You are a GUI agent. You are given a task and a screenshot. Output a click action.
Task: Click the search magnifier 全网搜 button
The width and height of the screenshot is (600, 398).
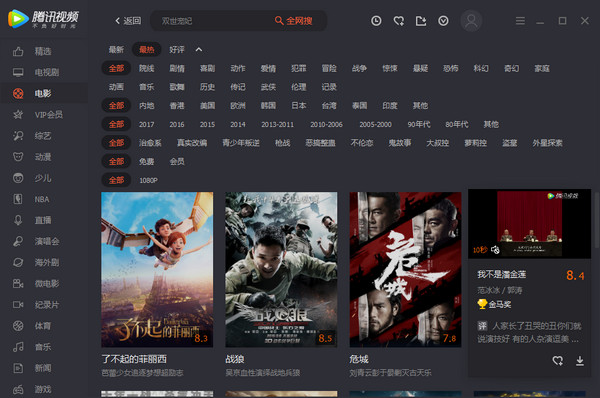click(x=293, y=21)
